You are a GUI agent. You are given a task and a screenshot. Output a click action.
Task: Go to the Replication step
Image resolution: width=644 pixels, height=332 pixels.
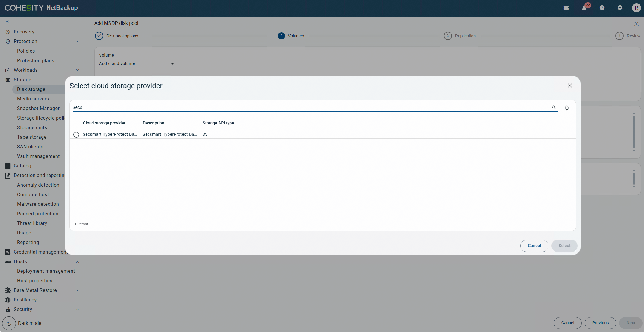coord(460,36)
